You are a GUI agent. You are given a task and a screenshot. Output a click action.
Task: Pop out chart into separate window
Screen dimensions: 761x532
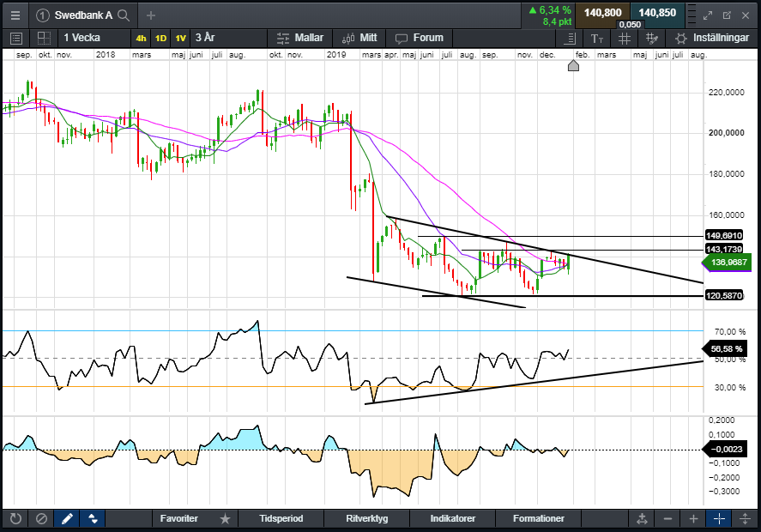tap(727, 15)
